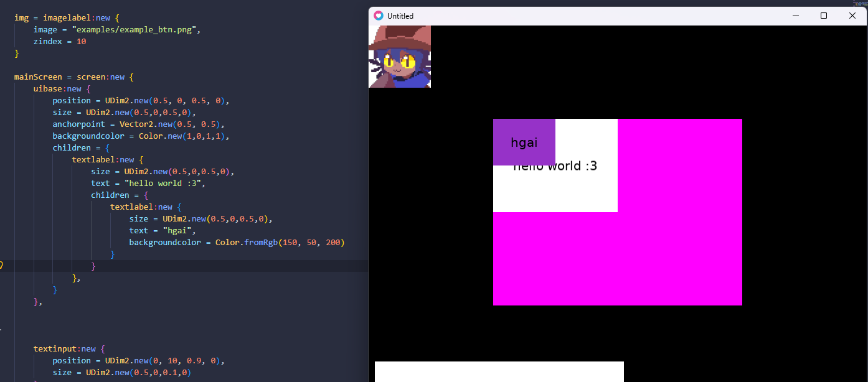Close the Untitled window

(852, 16)
